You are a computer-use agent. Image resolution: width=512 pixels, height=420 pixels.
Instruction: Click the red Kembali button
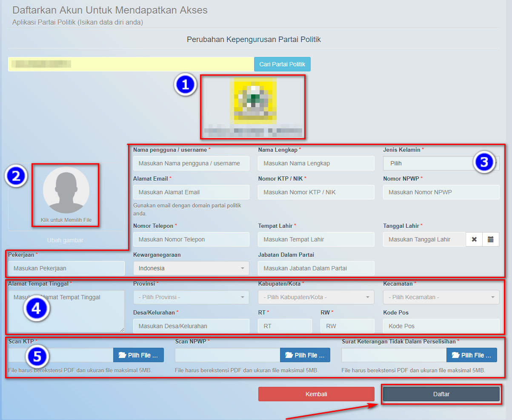click(316, 394)
